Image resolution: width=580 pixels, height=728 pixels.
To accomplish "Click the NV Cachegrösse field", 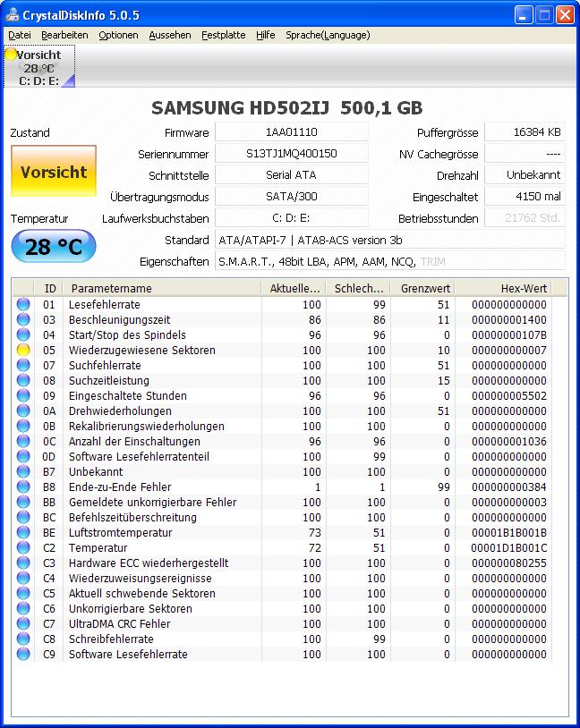I will click(x=525, y=154).
